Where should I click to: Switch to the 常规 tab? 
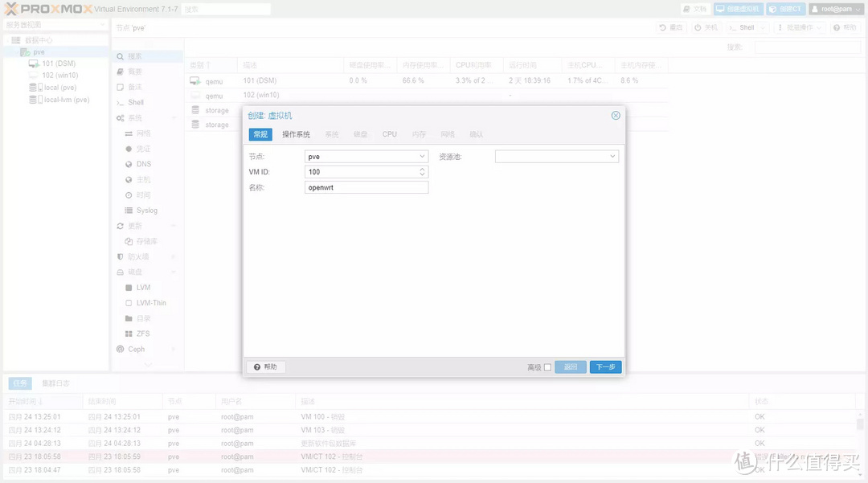[260, 134]
